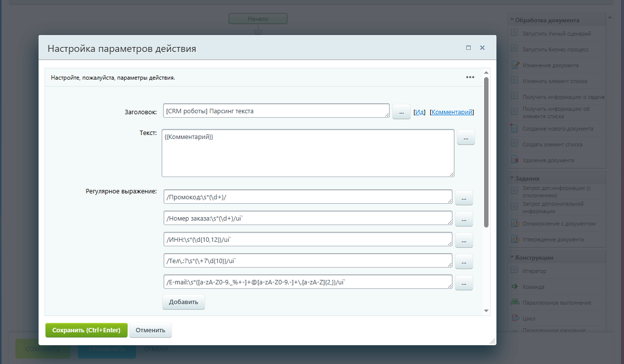Click the Ид link
Viewport: 624px width, 364px height.
419,112
